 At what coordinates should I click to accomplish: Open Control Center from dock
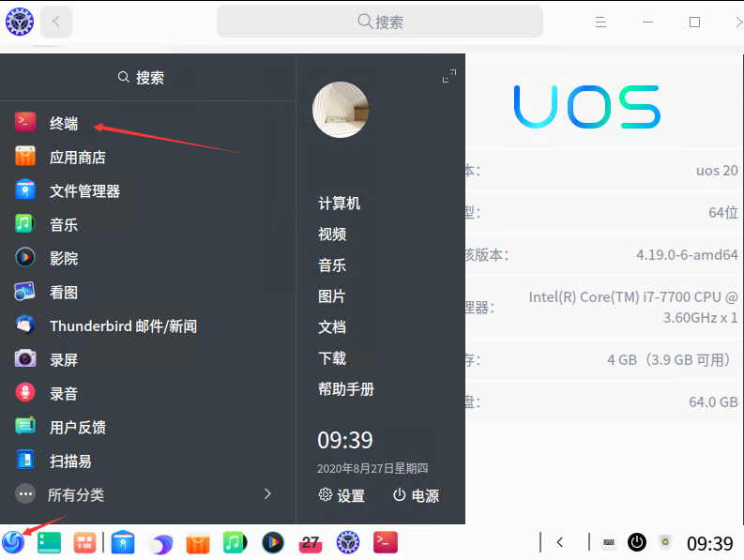[x=348, y=542]
